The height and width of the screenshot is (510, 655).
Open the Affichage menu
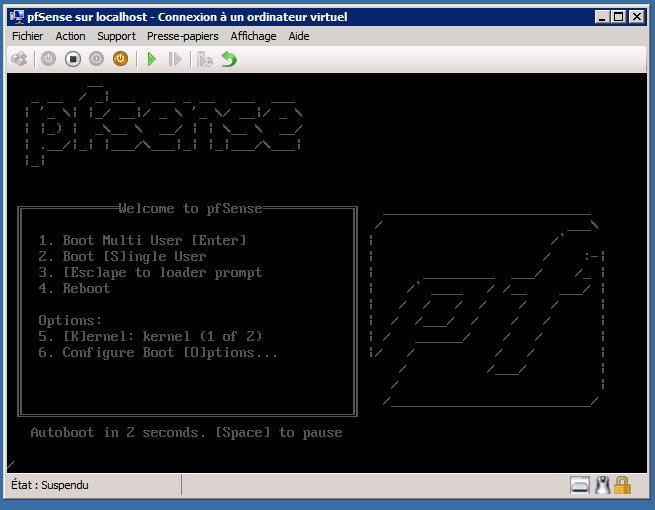253,36
